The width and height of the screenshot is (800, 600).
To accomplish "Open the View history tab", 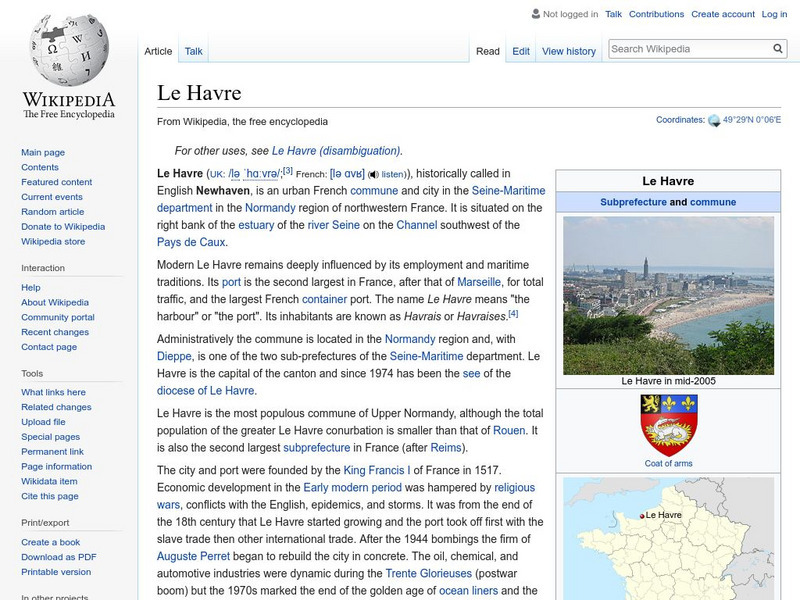I will (569, 51).
